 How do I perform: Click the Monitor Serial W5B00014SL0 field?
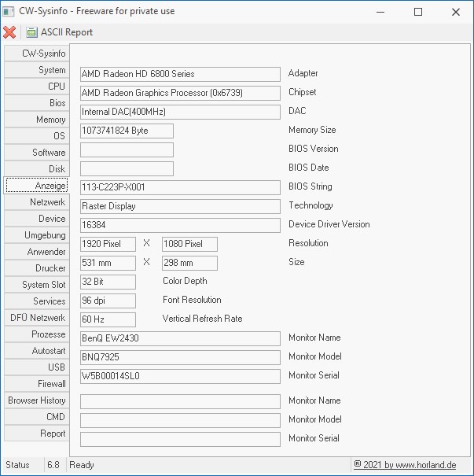click(180, 376)
